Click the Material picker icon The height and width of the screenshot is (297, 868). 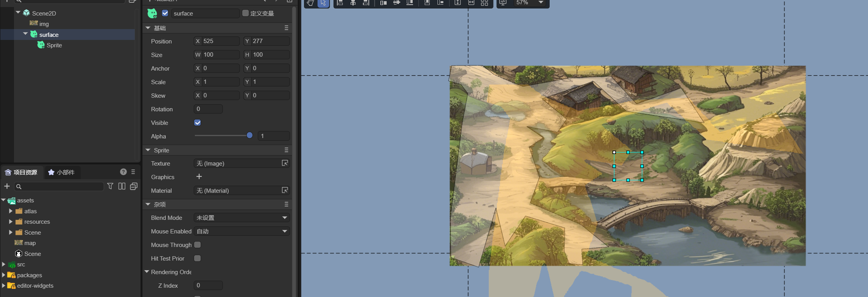[x=285, y=190]
